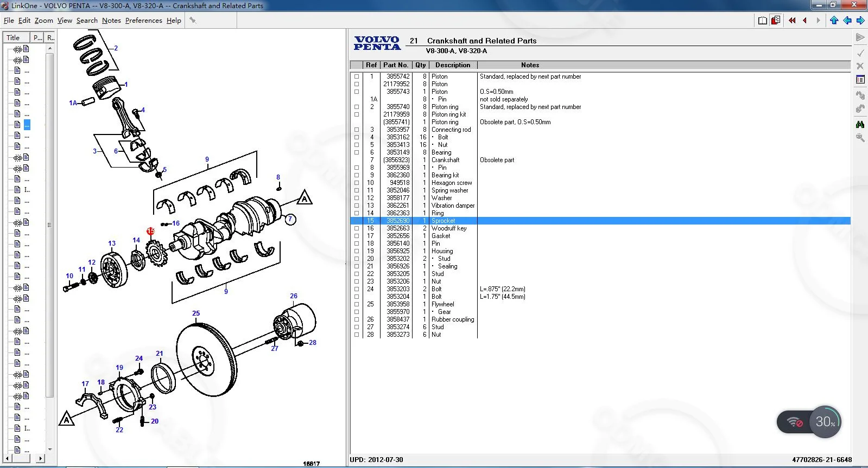Open the Help menu

174,21
